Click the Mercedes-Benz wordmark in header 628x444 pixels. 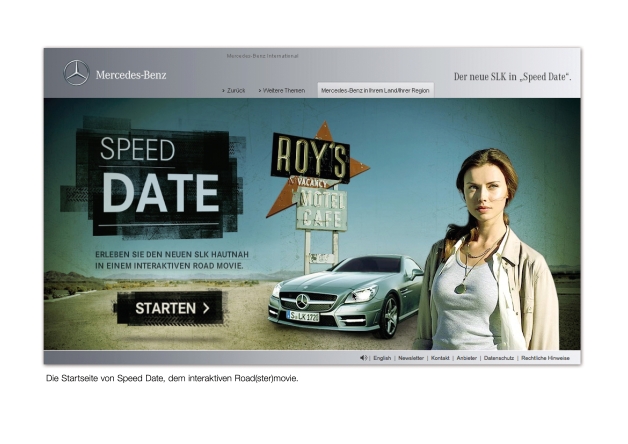click(131, 74)
